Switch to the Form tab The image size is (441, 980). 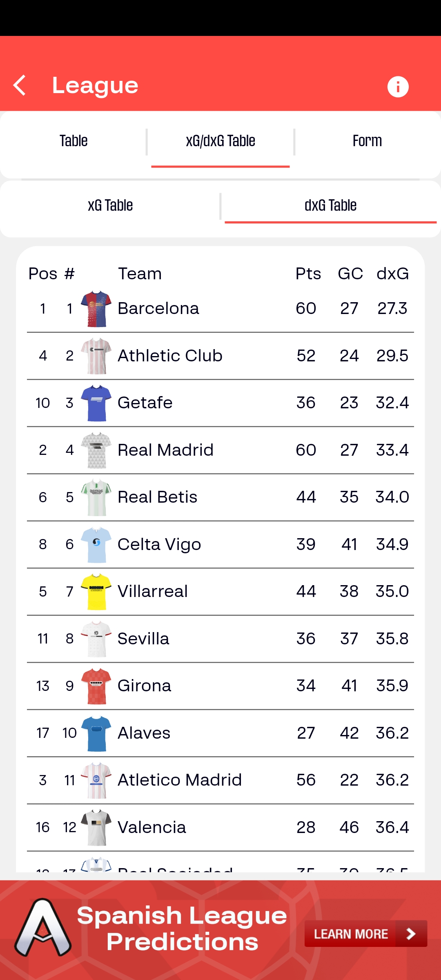367,141
